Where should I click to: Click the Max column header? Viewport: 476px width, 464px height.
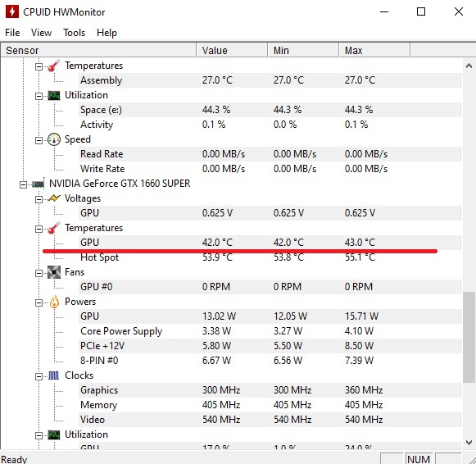tap(374, 50)
